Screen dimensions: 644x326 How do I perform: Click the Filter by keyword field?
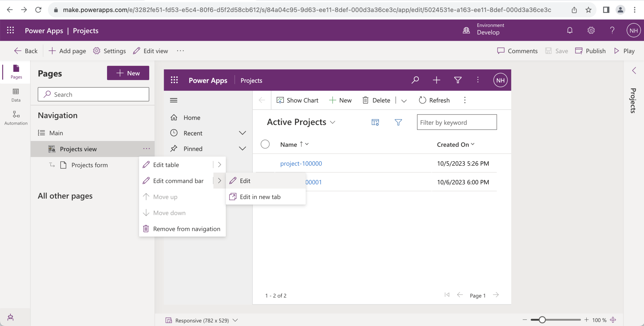(x=456, y=122)
